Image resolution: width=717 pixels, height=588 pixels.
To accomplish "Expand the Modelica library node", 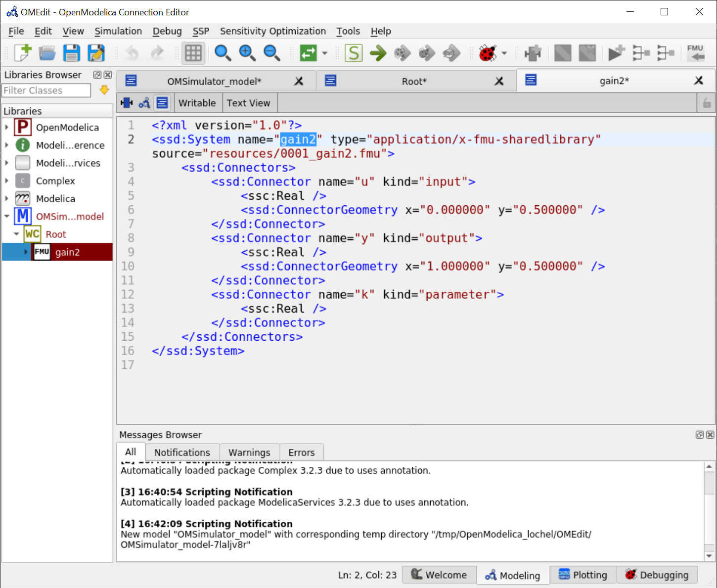I will tap(7, 199).
